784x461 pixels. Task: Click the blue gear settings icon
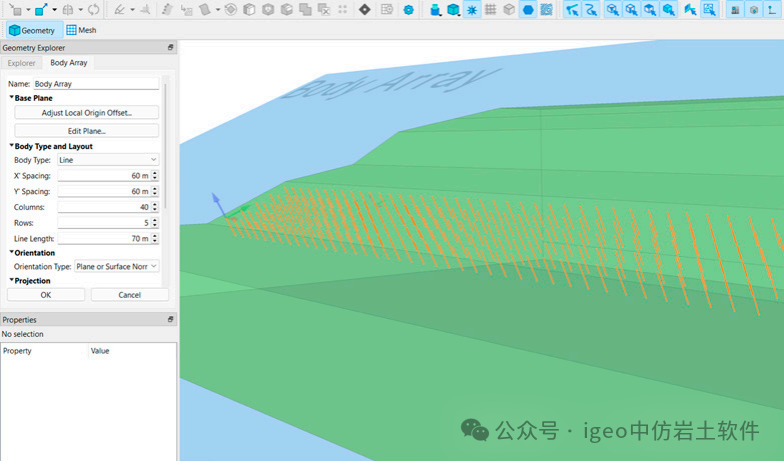click(x=408, y=10)
